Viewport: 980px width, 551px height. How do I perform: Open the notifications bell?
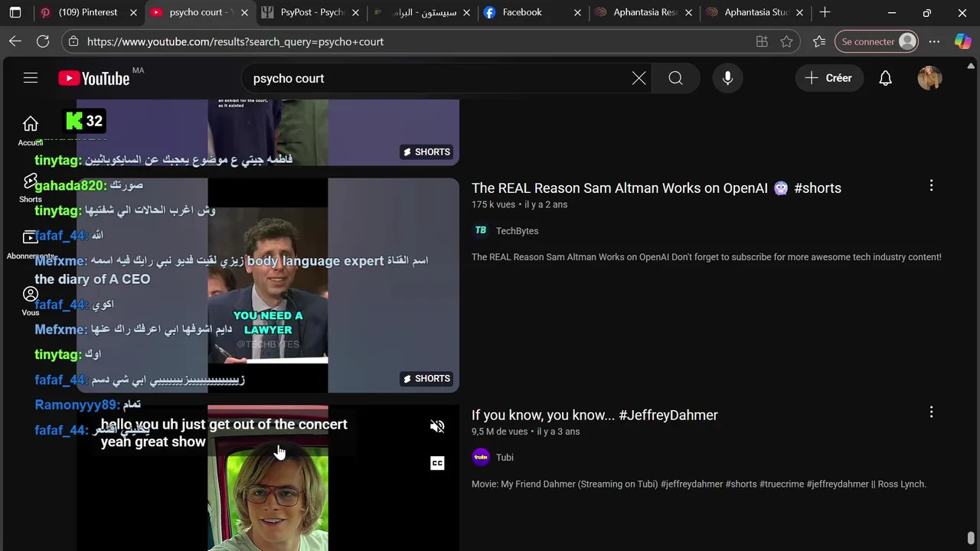pos(885,78)
